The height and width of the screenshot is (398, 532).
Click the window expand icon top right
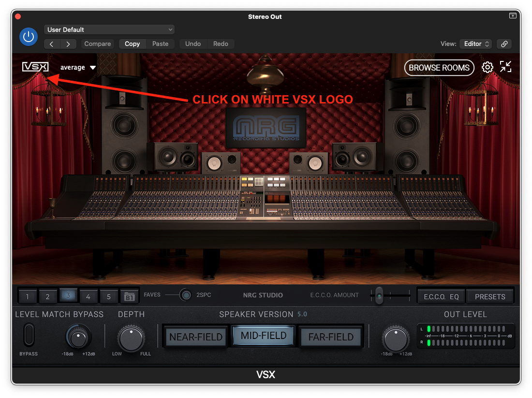click(513, 15)
